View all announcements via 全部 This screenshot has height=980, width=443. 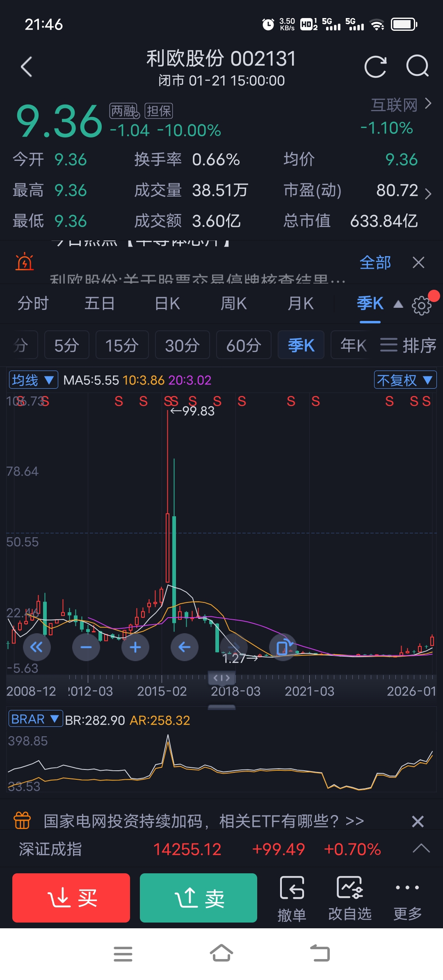coord(375,262)
